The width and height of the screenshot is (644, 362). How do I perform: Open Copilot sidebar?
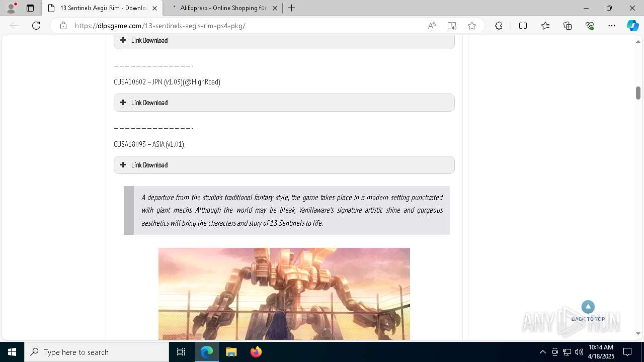[x=632, y=26]
